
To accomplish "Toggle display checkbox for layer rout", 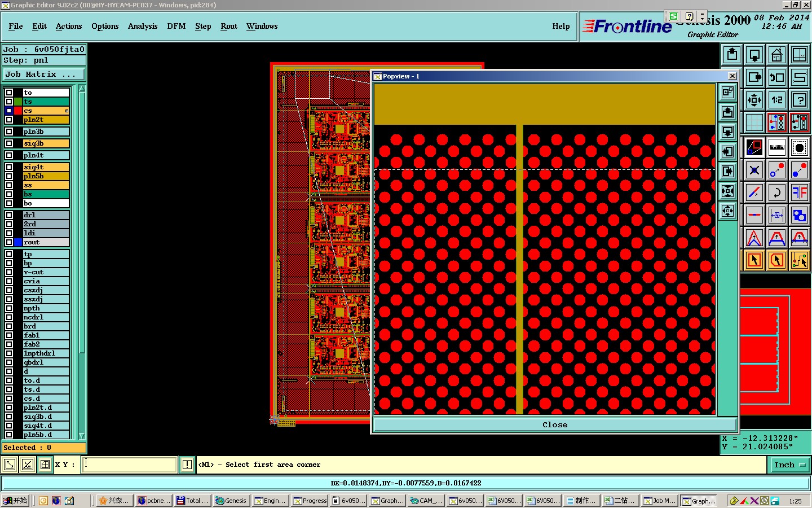I will click(x=9, y=242).
